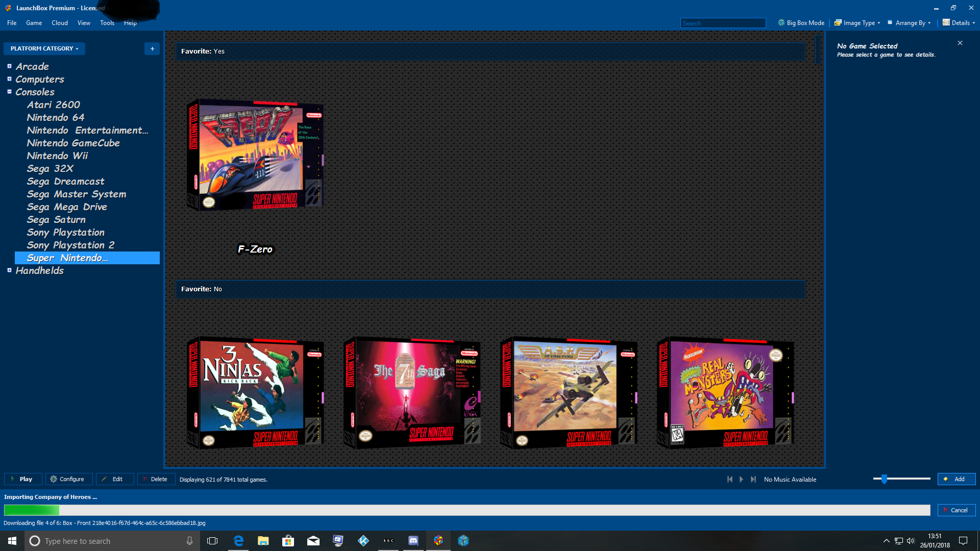
Task: Open the Arrange By dropdown
Action: (909, 23)
